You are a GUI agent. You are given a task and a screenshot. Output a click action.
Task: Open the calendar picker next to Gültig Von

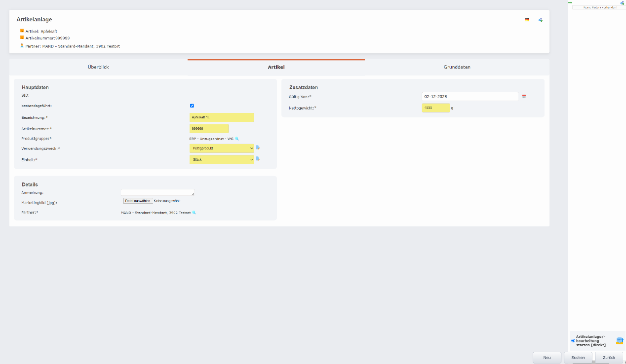[524, 96]
